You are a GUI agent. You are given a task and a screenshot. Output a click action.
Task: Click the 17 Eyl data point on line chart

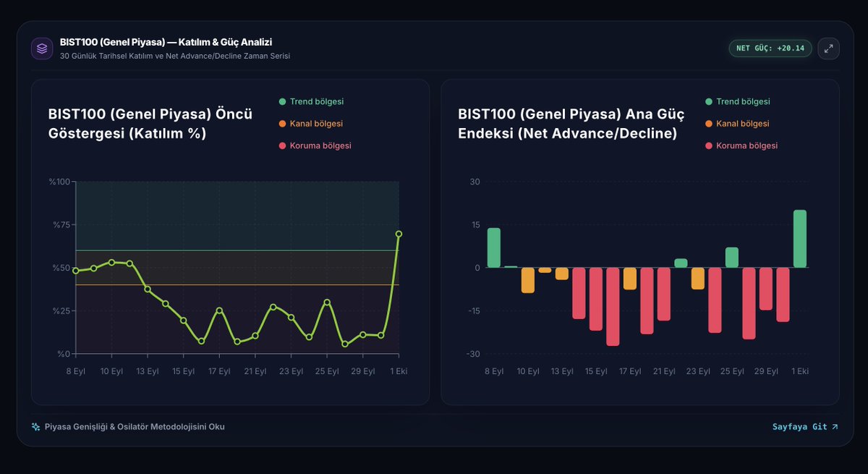click(x=219, y=310)
